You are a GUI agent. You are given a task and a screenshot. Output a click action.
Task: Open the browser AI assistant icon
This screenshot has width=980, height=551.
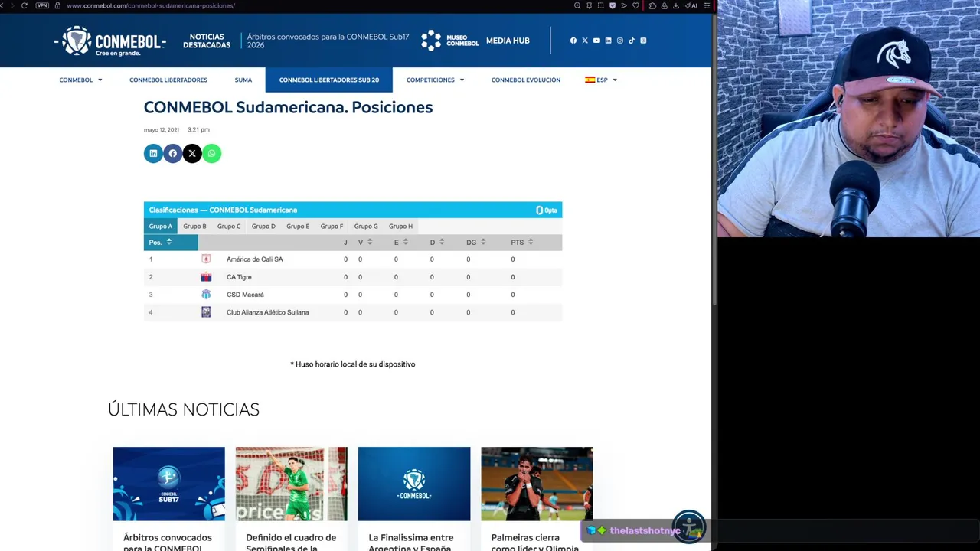tap(691, 5)
